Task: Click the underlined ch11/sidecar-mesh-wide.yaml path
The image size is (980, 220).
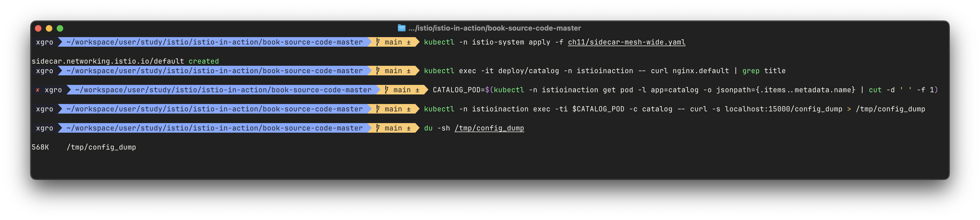Action: (627, 42)
